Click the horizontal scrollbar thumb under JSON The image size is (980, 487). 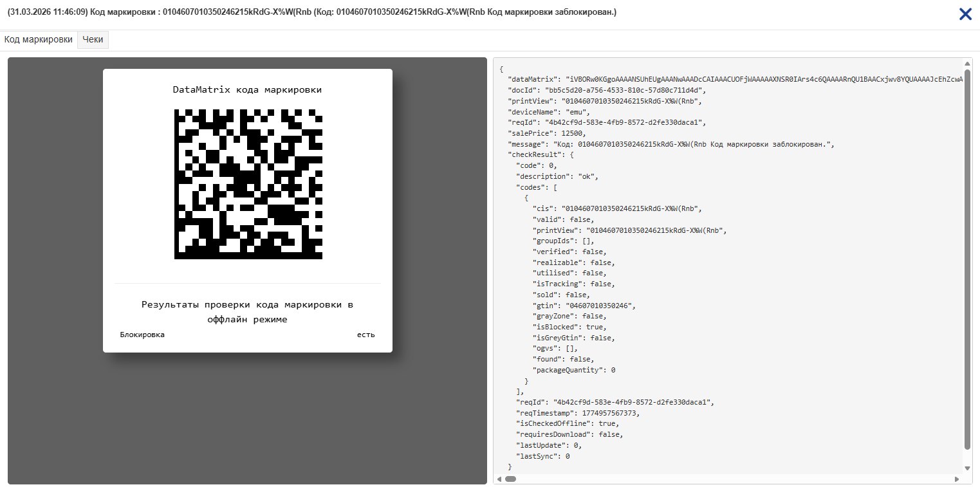(x=510, y=479)
